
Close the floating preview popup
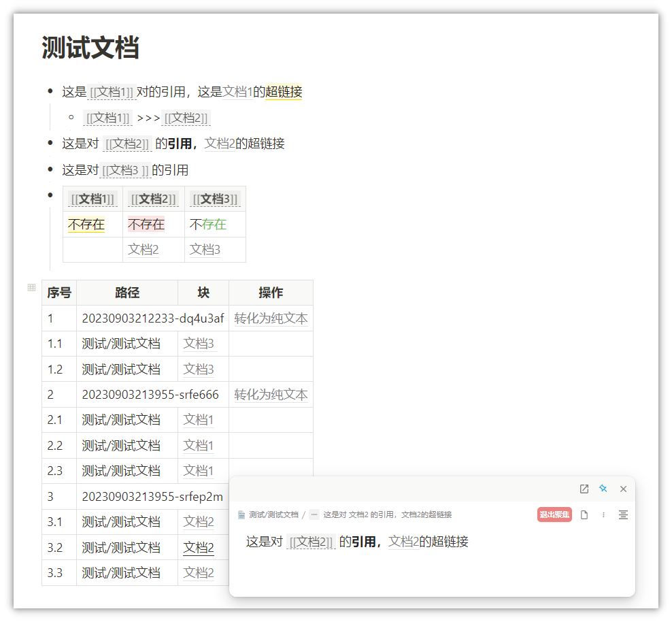623,489
